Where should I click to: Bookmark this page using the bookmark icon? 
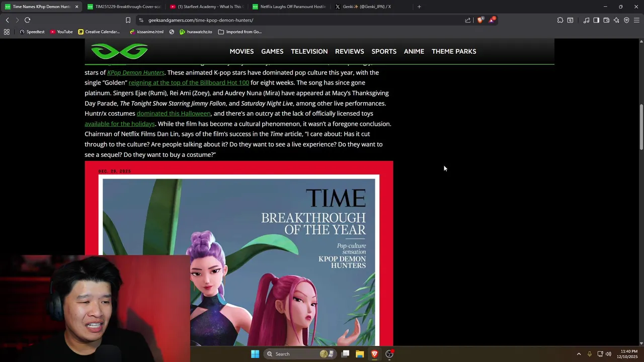click(128, 20)
